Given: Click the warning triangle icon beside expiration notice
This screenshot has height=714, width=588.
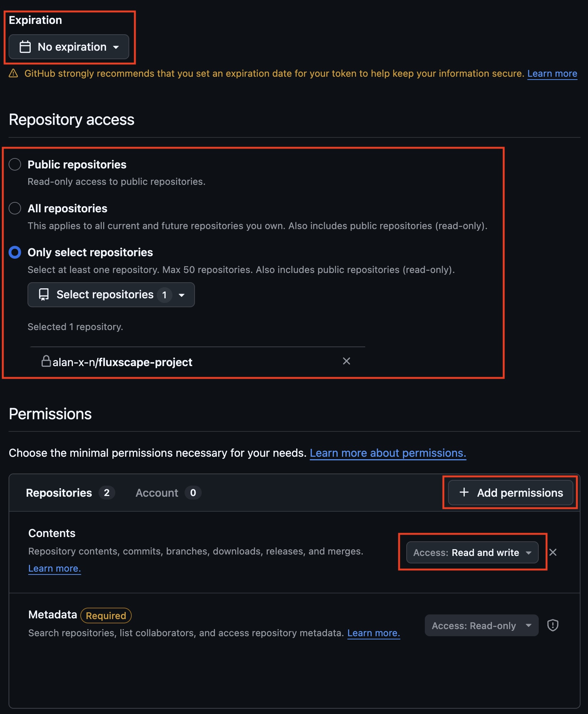Looking at the screenshot, I should click(x=13, y=74).
